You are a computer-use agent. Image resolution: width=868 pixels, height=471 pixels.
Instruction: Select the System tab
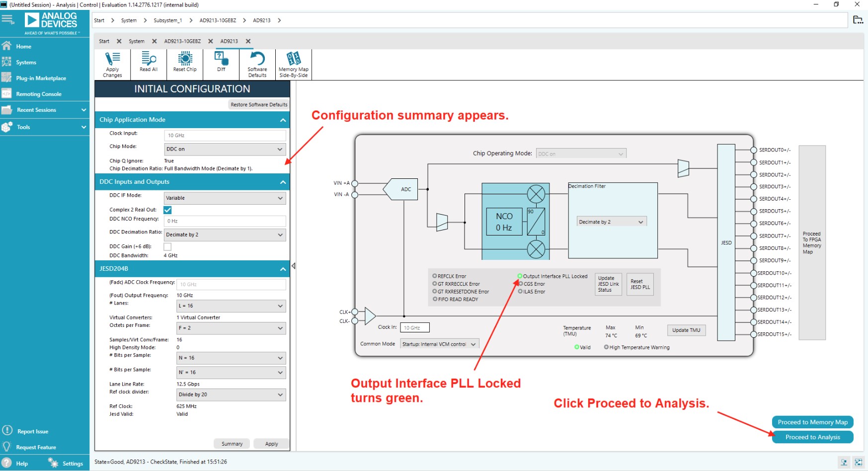click(x=136, y=41)
